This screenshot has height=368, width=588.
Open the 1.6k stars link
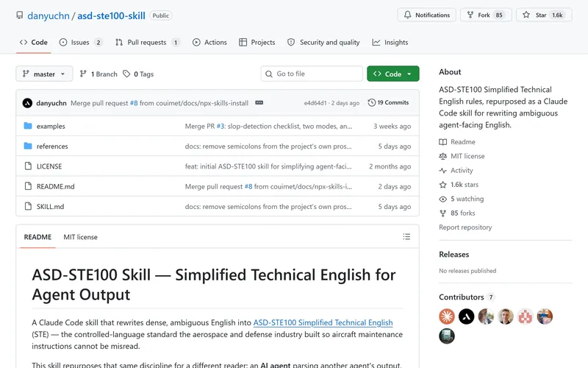459,185
